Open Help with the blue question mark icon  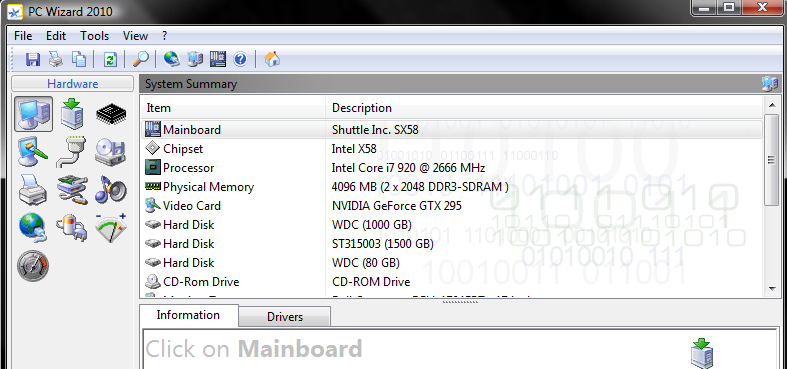tap(240, 59)
